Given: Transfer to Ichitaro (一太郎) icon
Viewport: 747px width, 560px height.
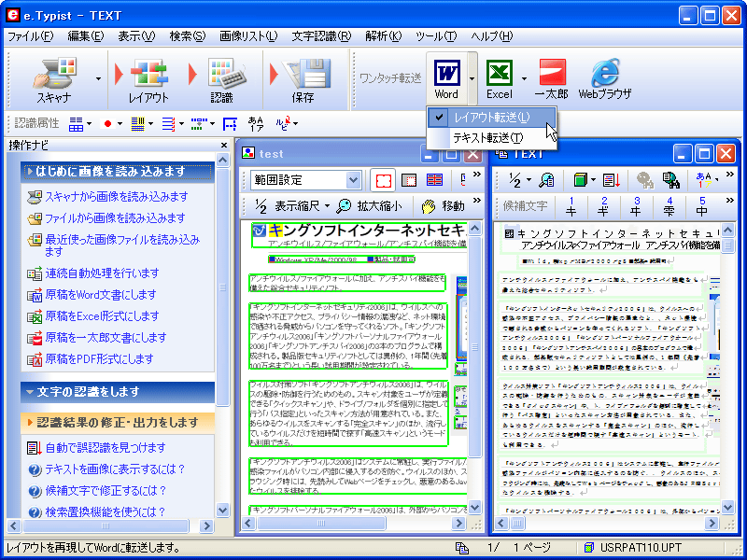Looking at the screenshot, I should pos(552,79).
